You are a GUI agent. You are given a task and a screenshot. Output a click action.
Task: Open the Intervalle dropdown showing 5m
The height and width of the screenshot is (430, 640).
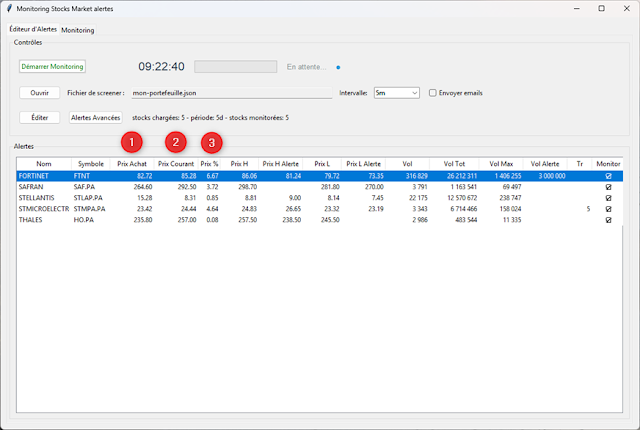pos(396,93)
